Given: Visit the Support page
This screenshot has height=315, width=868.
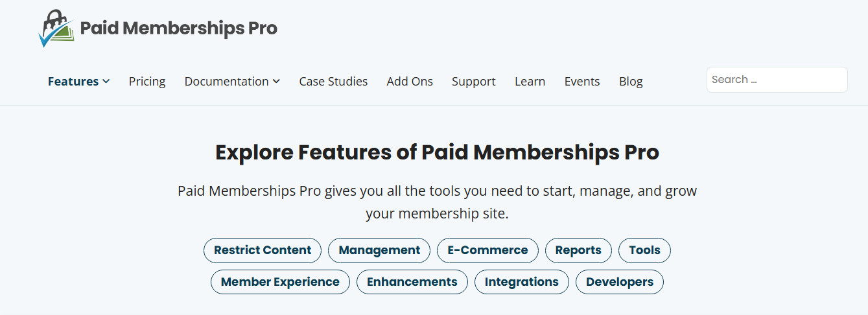Looking at the screenshot, I should point(474,81).
